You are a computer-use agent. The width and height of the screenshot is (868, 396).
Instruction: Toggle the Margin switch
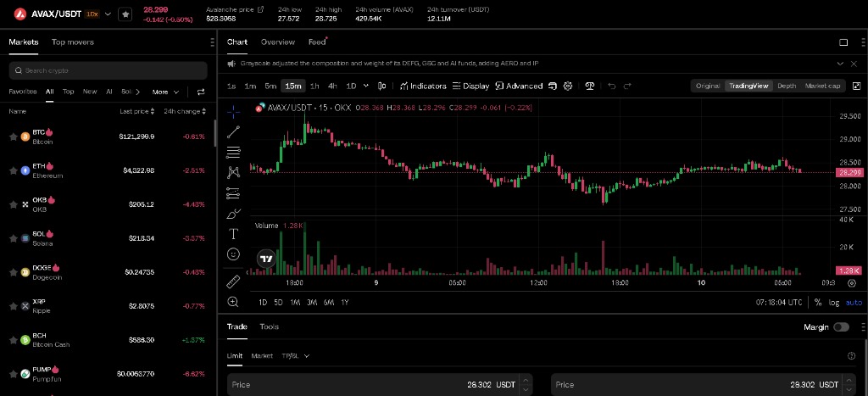point(841,326)
